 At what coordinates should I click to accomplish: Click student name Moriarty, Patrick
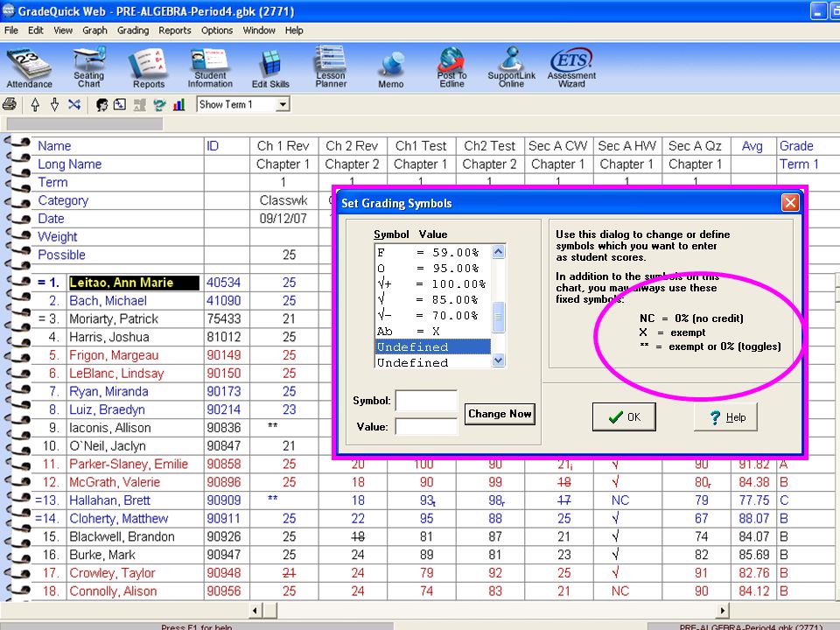pyautogui.click(x=114, y=318)
